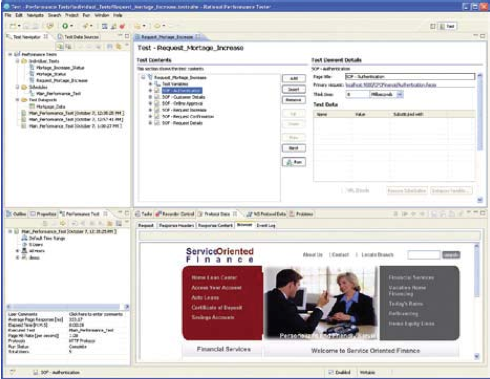The image size is (490, 379).
Task: Select the Test perspective button
Action: click(x=447, y=26)
